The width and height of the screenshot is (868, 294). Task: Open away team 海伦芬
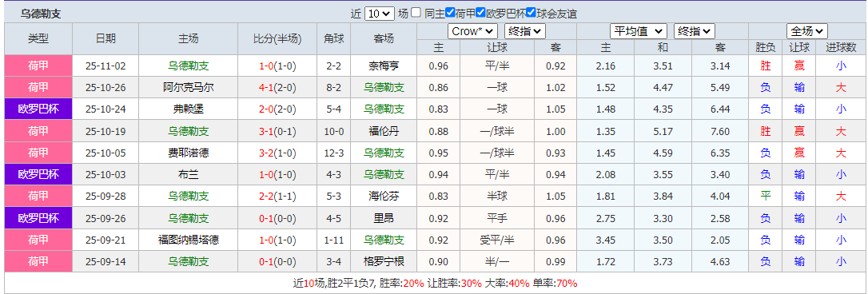[x=384, y=196]
